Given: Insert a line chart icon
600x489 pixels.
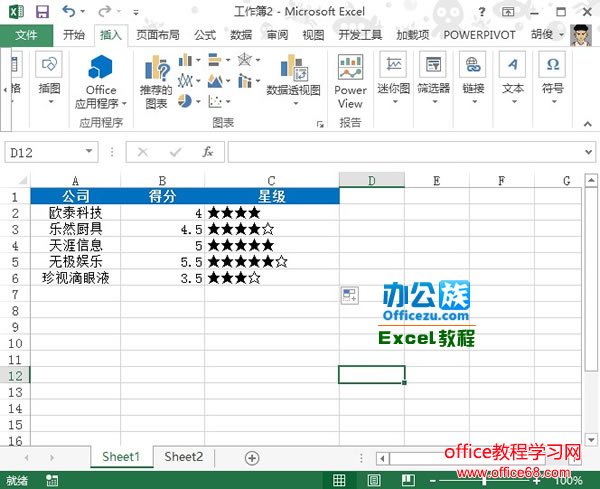Looking at the screenshot, I should [x=185, y=81].
